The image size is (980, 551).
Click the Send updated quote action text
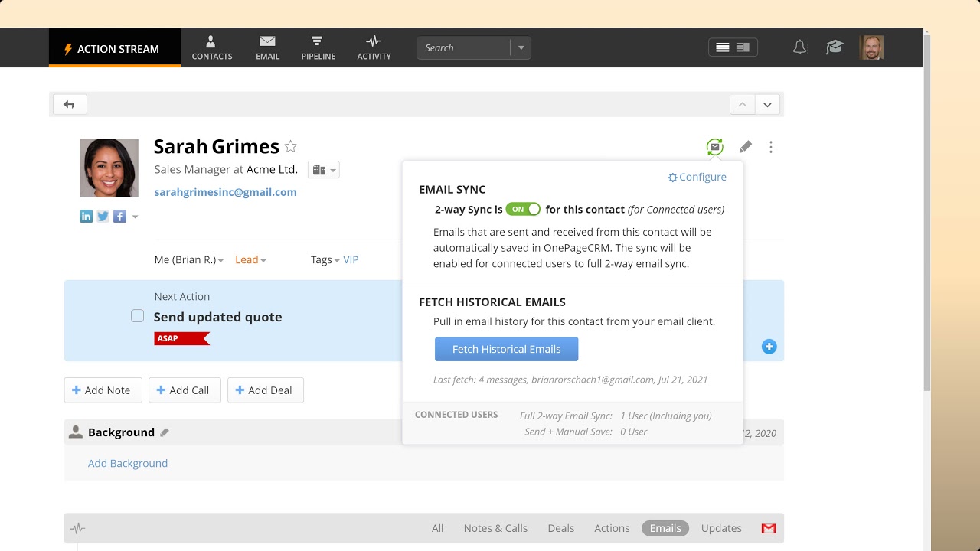217,317
